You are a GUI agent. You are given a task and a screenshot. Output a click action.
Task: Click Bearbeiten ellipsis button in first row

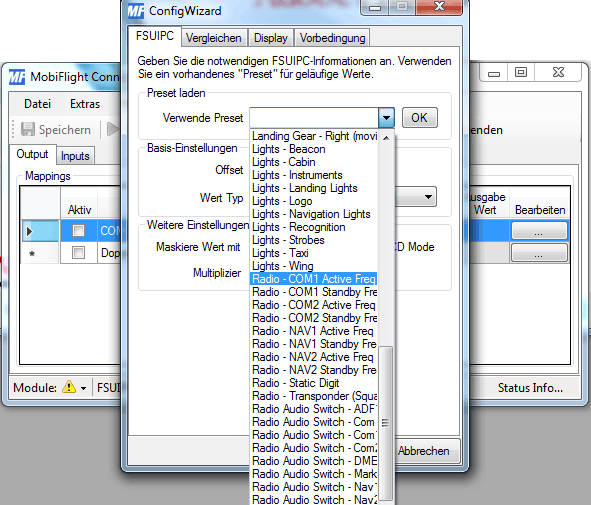539,231
